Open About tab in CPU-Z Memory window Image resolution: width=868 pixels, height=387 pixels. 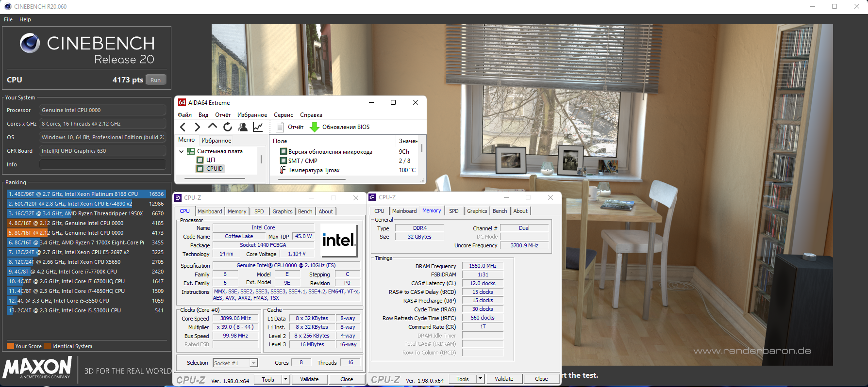tap(520, 211)
